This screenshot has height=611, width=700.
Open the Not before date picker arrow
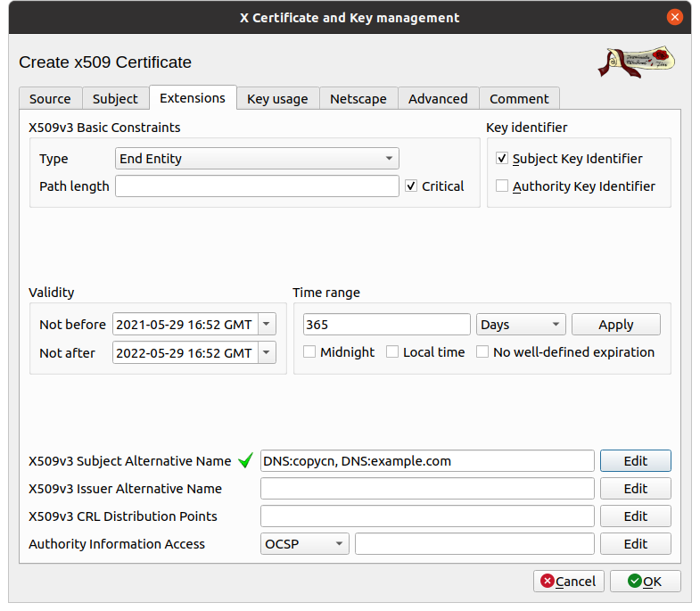[x=267, y=325]
